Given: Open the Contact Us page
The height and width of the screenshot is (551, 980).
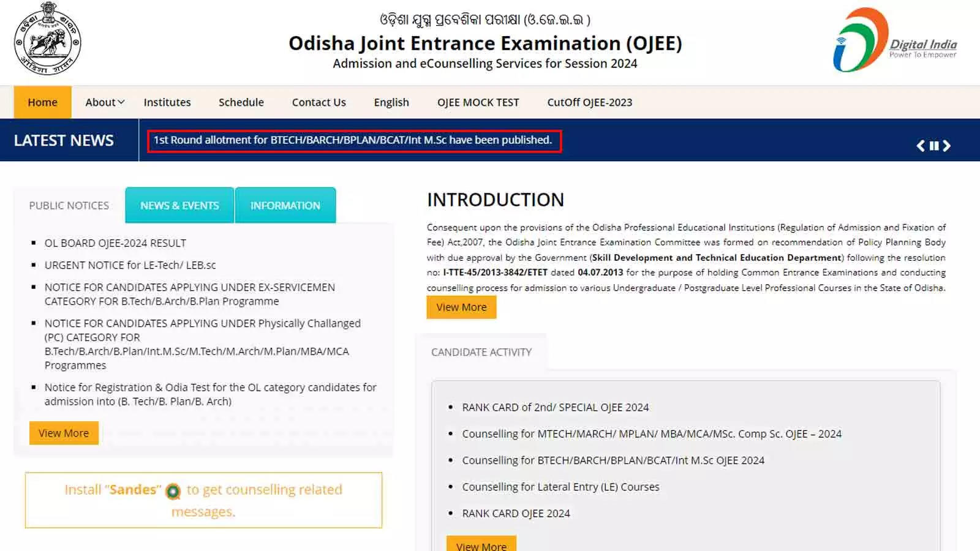Looking at the screenshot, I should [x=319, y=102].
